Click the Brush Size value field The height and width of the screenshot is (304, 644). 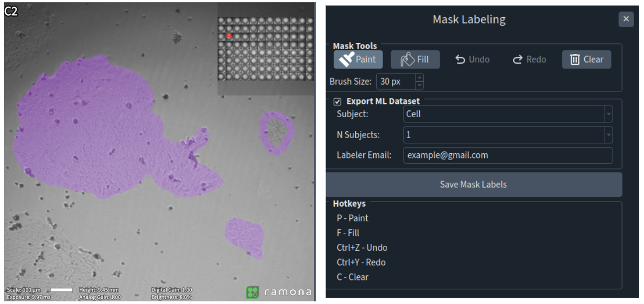(x=396, y=82)
